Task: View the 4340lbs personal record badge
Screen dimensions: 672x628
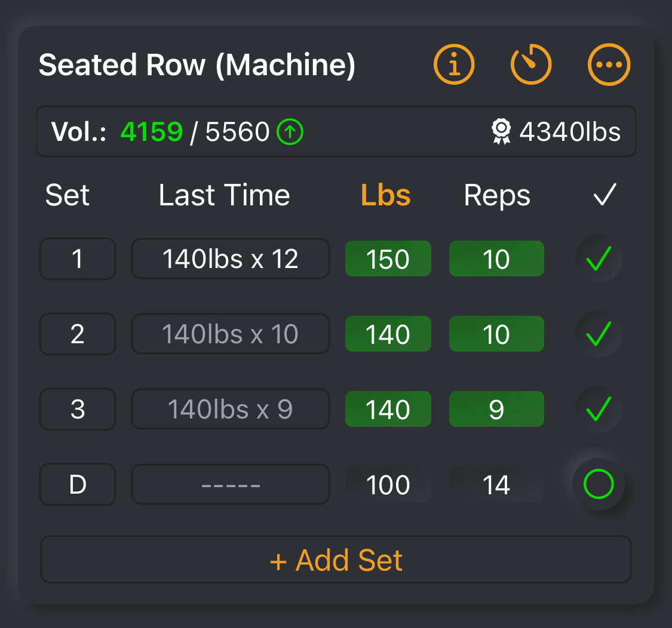Action: click(x=556, y=132)
